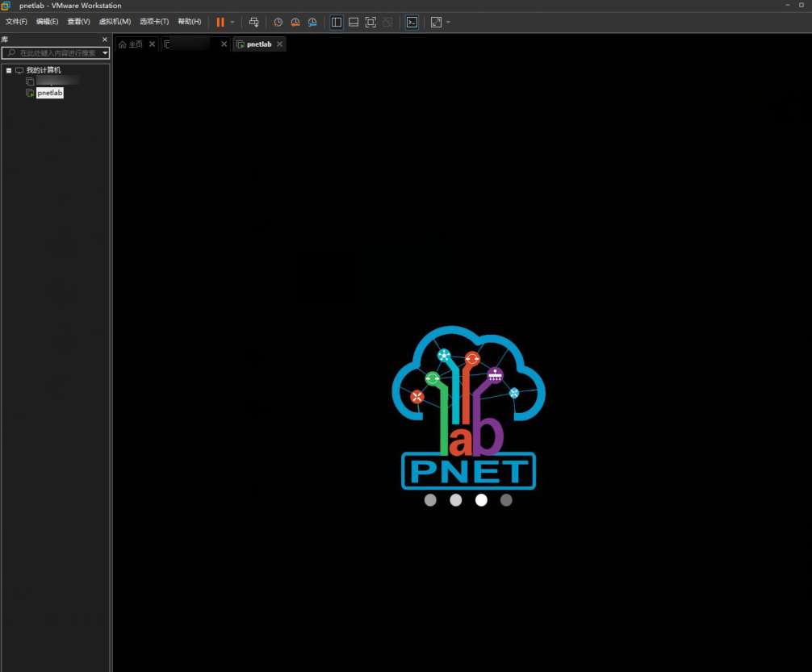
Task: Enter full screen mode icon
Action: point(370,22)
